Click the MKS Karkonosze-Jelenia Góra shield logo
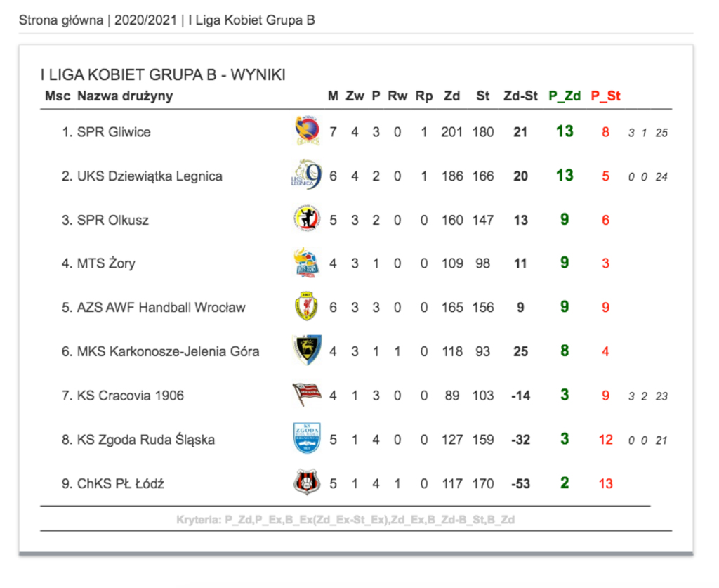719x588 pixels. click(307, 350)
